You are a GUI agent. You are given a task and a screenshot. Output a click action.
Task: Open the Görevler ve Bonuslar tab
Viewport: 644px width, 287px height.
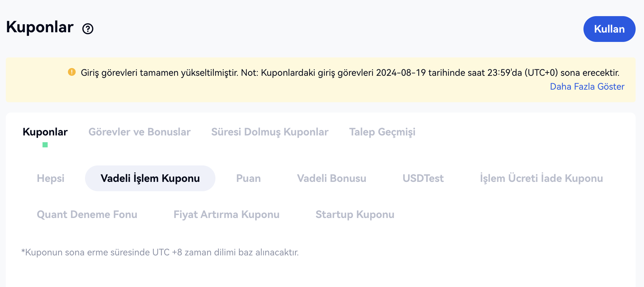(139, 132)
